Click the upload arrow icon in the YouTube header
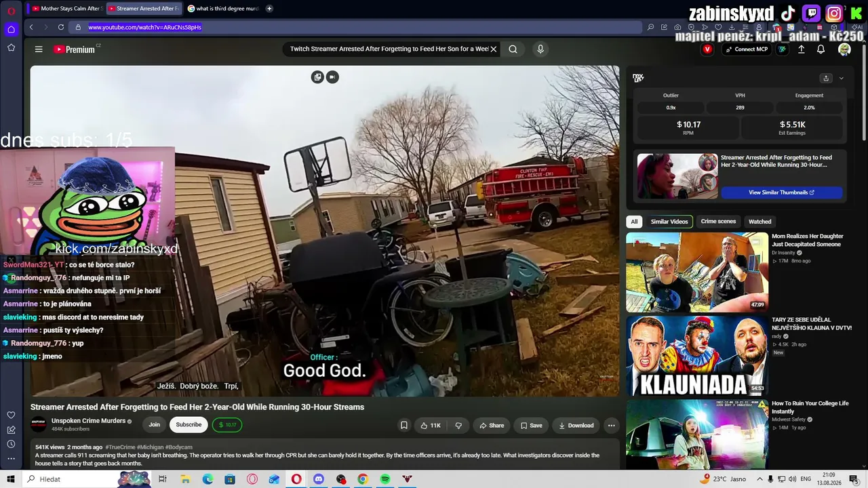 pos(801,49)
